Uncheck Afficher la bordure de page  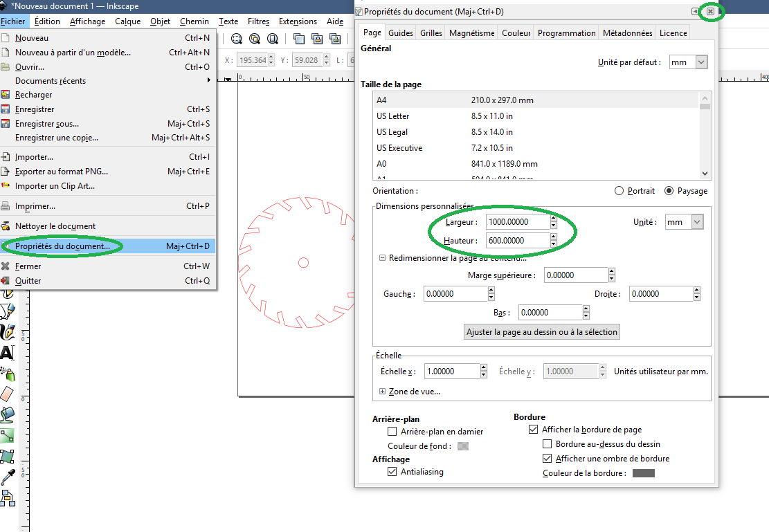tap(534, 430)
